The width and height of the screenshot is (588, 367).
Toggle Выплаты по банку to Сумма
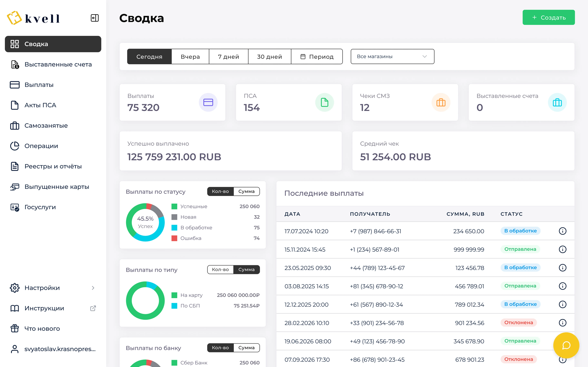[246, 348]
